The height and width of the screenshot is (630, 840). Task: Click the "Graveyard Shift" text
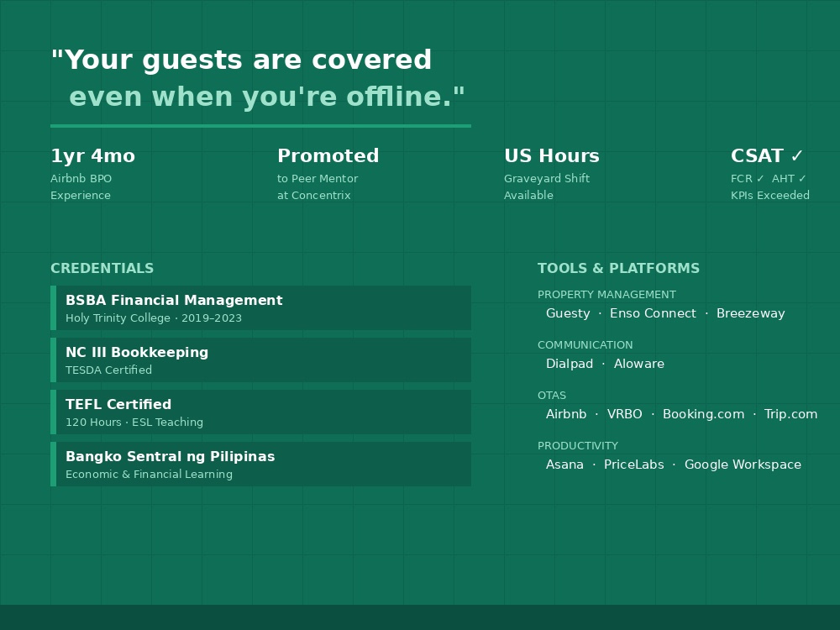pos(547,178)
